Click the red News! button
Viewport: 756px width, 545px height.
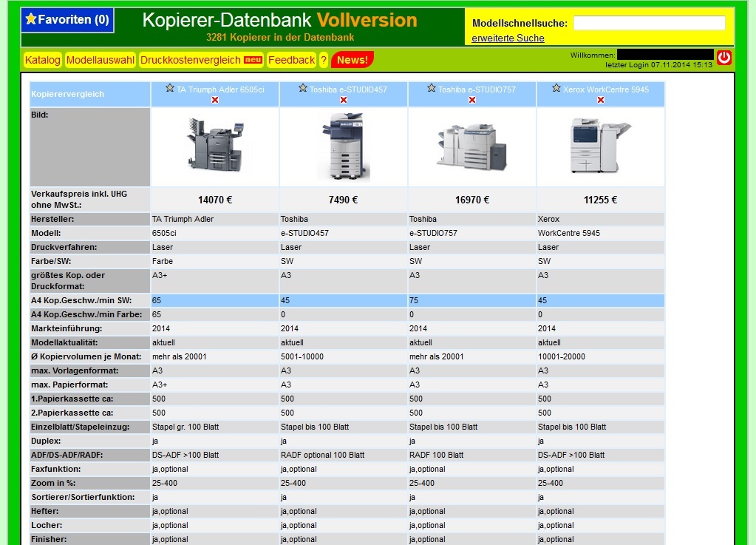(x=353, y=60)
